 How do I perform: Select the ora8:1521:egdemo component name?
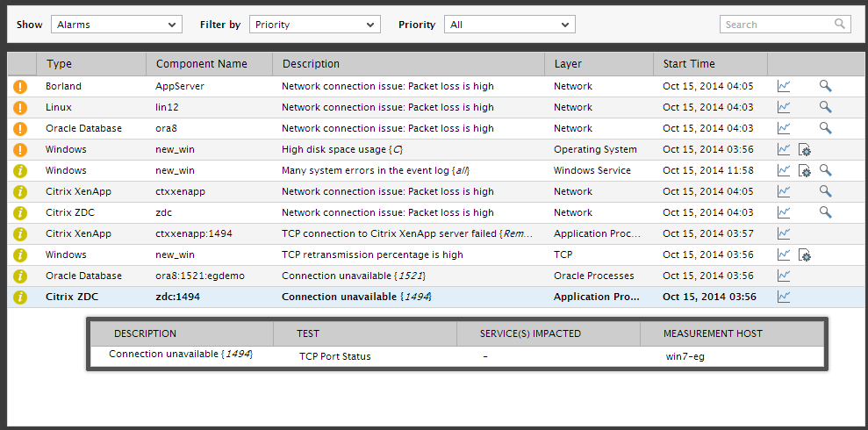click(x=200, y=276)
